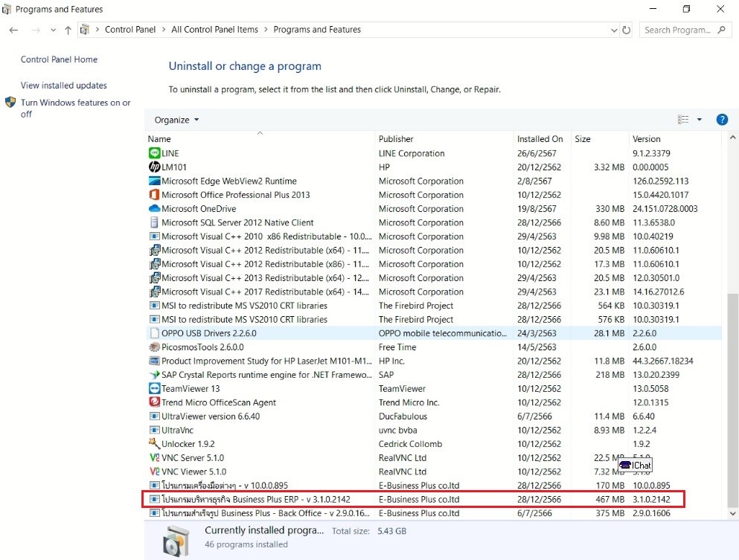Click the search magnifier icon
Viewport: 739px width, 560px height.
point(721,30)
